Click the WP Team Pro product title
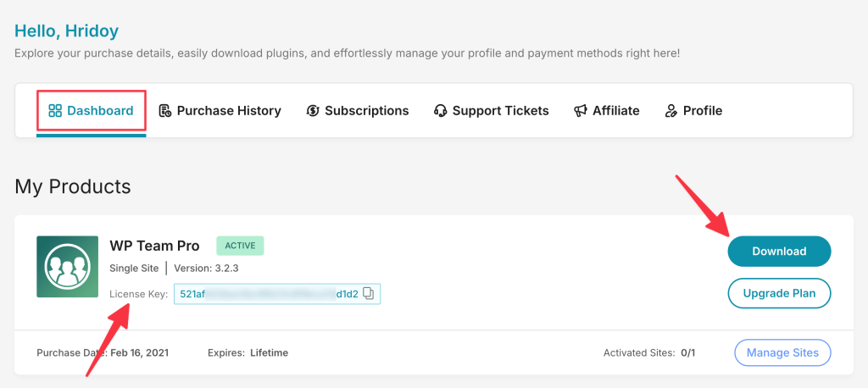This screenshot has width=868, height=388. [x=154, y=246]
